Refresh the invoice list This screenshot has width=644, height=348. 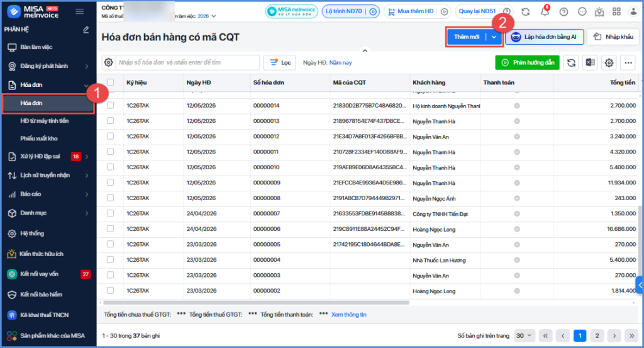click(x=571, y=62)
